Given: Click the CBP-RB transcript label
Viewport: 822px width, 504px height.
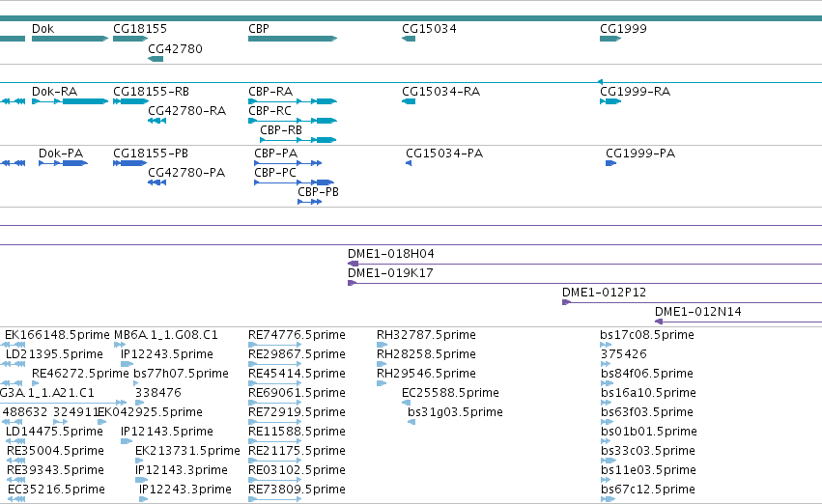Looking at the screenshot, I should coord(281,130).
